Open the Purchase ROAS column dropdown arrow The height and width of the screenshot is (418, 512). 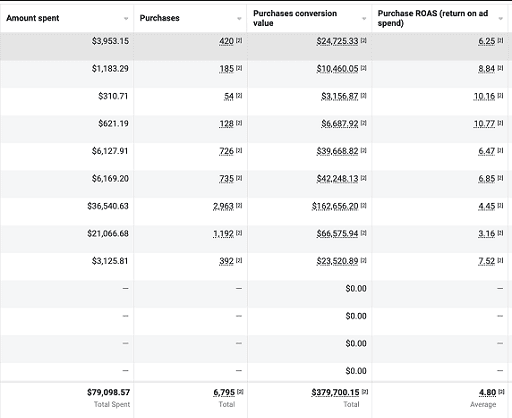coord(500,19)
